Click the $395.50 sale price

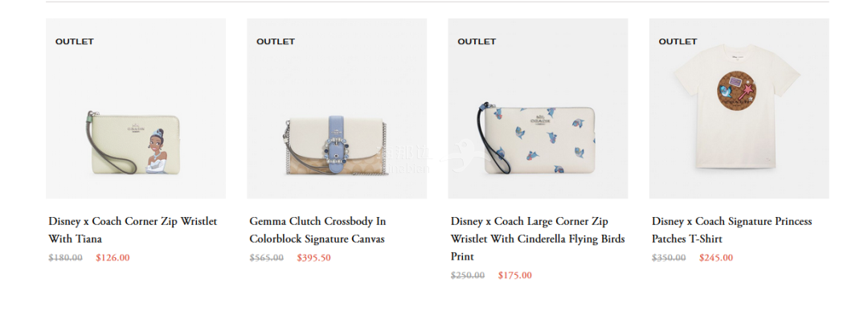pyautogui.click(x=314, y=257)
